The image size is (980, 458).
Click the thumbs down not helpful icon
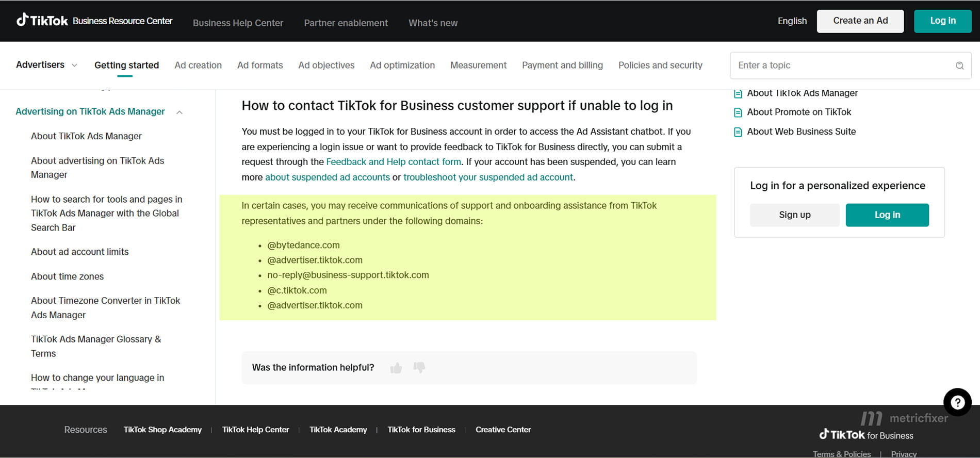(419, 367)
